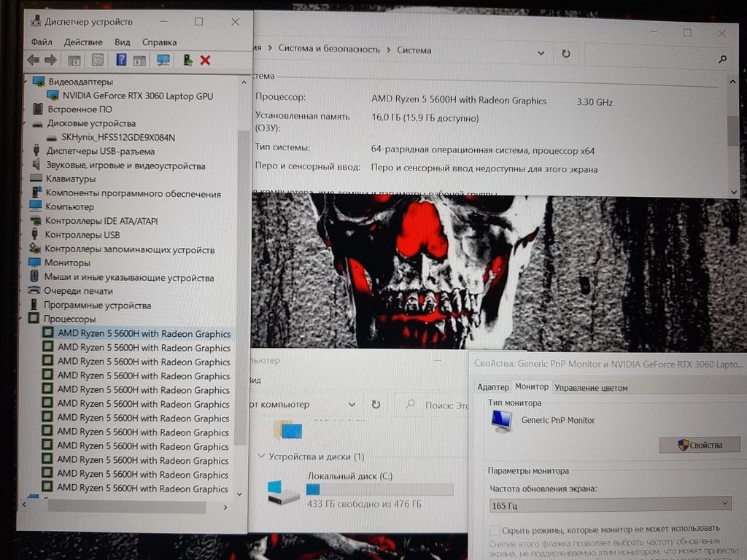Viewport: 747px width, 560px height.
Task: Click the Звуковые устройства speaker icon
Action: point(36,164)
